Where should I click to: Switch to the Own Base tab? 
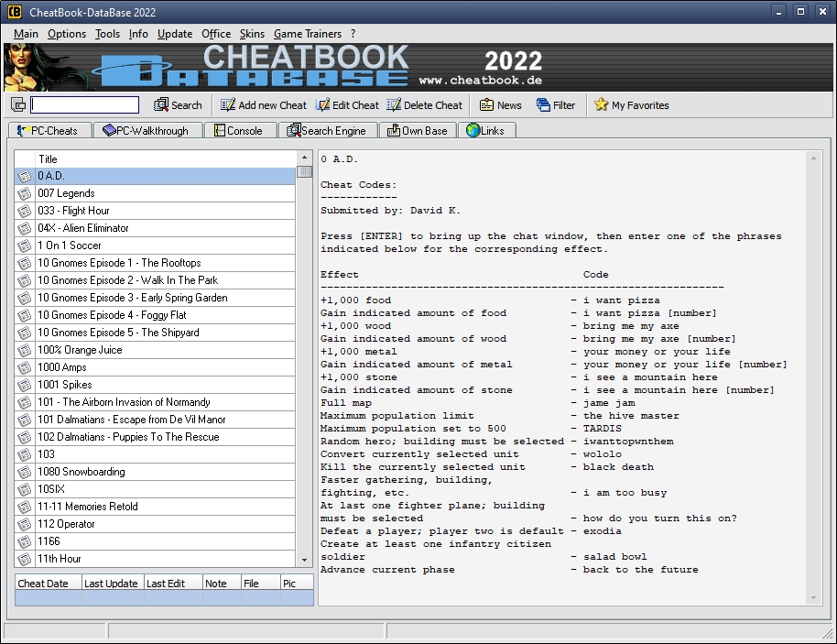coord(417,130)
